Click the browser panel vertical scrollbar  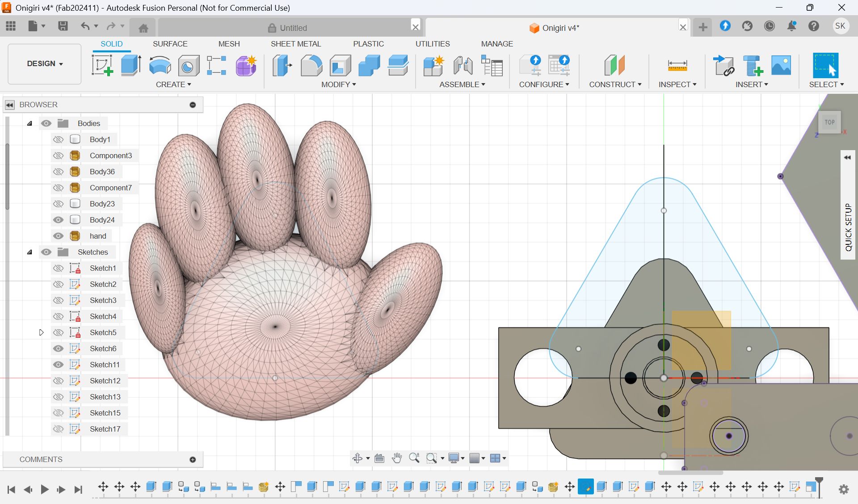click(7, 176)
